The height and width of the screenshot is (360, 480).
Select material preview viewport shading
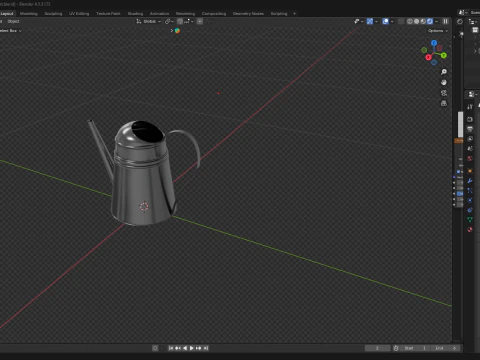point(423,21)
